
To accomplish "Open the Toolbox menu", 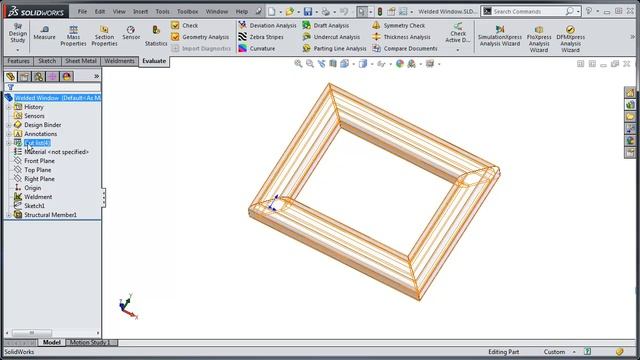I will 187,11.
